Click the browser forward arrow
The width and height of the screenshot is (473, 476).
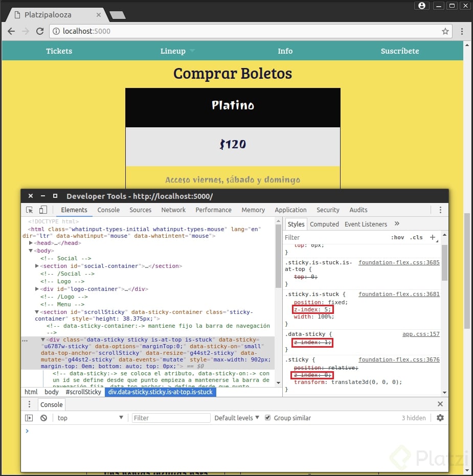click(x=26, y=31)
